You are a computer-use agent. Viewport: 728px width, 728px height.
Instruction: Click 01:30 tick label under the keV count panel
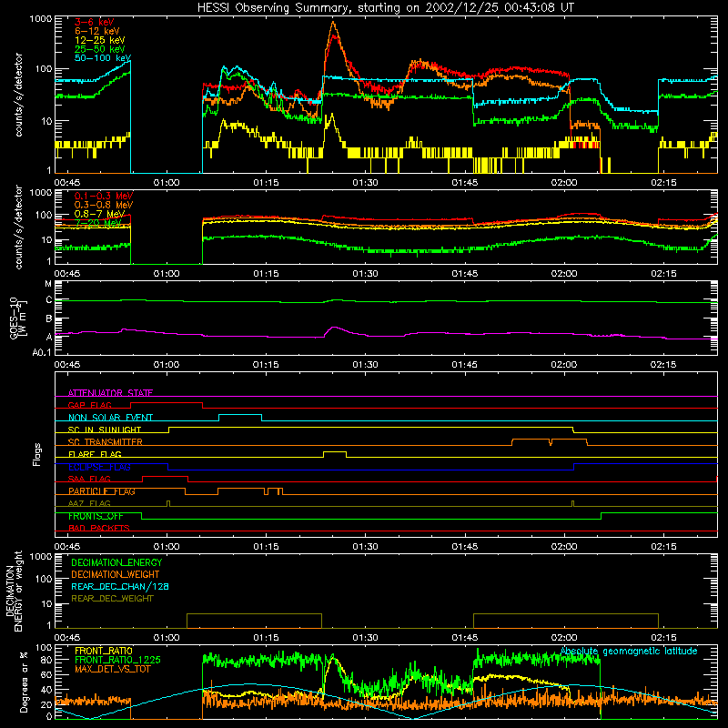[365, 183]
